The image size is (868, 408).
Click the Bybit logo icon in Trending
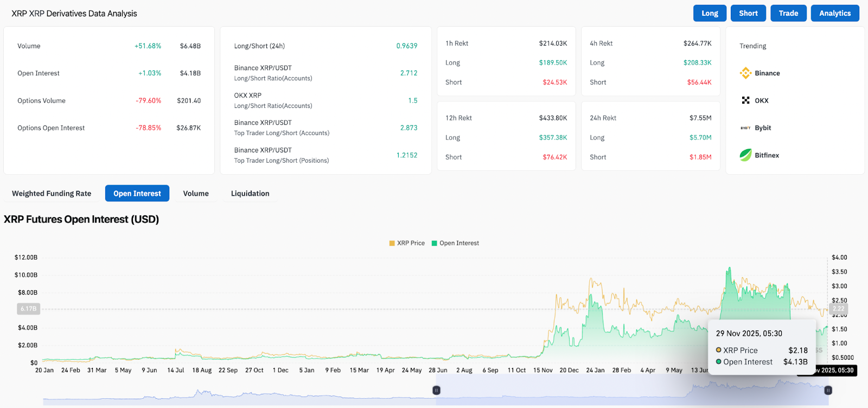click(745, 128)
